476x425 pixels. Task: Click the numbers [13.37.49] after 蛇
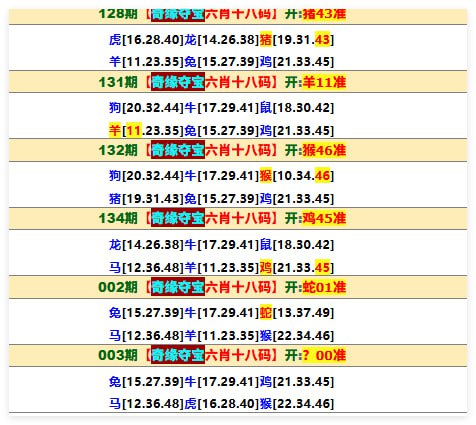pos(303,313)
